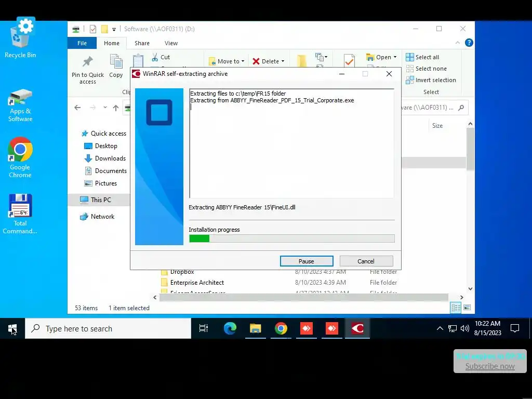Image resolution: width=532 pixels, height=399 pixels.
Task: Click Select all in ribbon
Action: click(x=422, y=57)
